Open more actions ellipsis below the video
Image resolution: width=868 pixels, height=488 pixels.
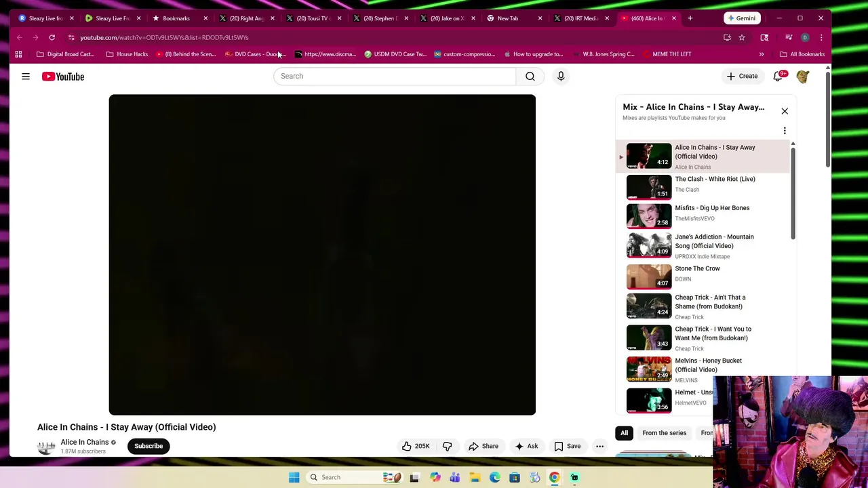[599, 446]
